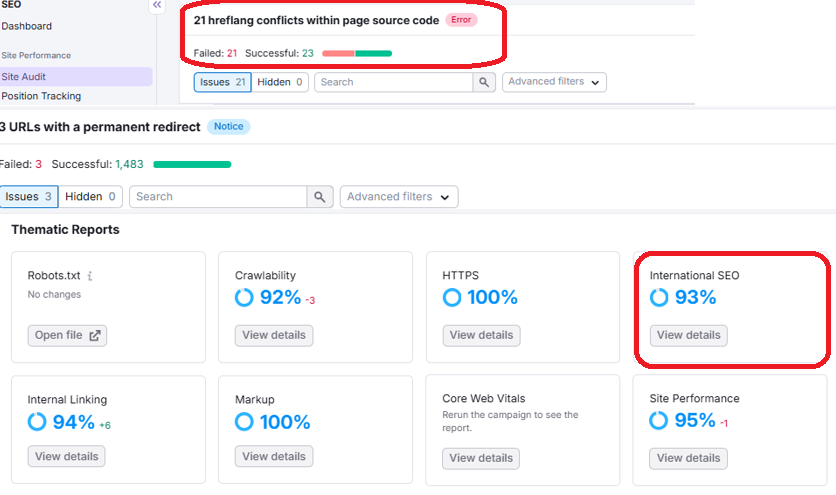836x495 pixels.
Task: Focus Search field in permanent redirect panel
Action: click(218, 197)
